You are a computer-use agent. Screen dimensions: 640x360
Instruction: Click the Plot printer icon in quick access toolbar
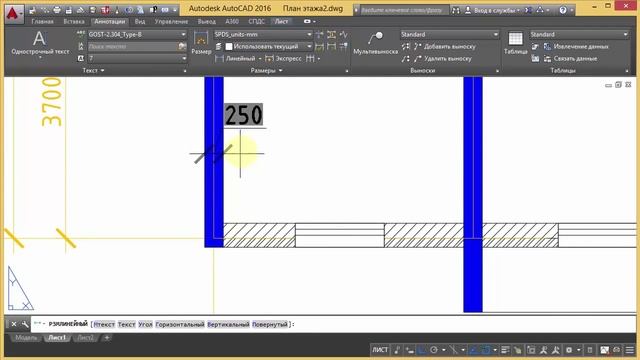(57, 10)
